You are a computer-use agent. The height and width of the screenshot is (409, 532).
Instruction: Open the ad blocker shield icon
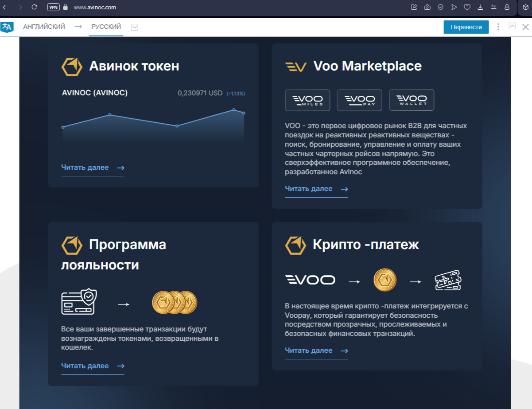coord(440,7)
